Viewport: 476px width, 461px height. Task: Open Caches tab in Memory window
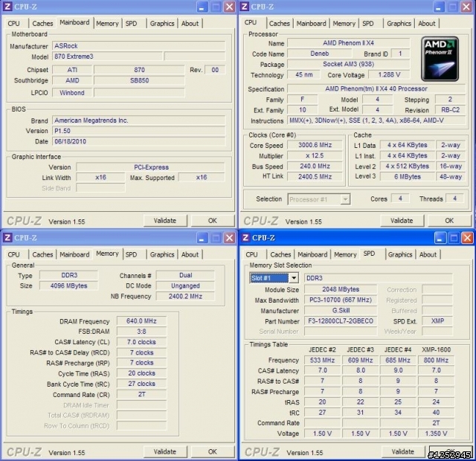click(x=42, y=254)
